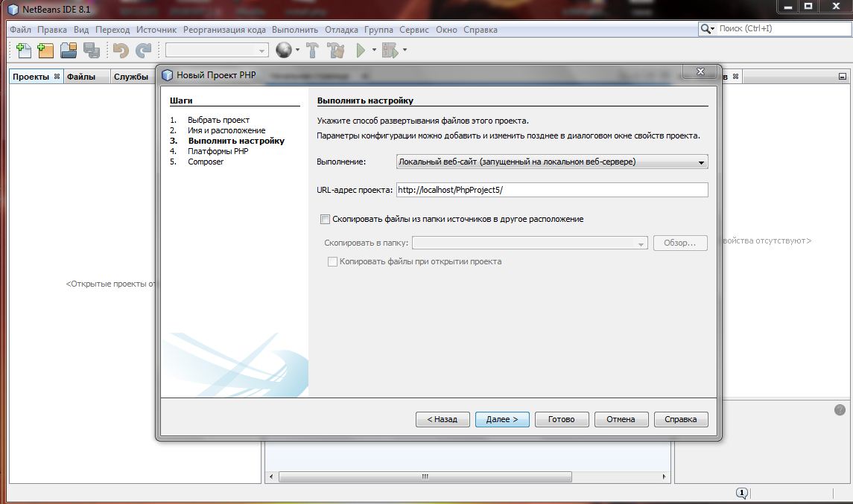This screenshot has width=853, height=504.
Task: Click the left arrow of horizontal scrollbar
Action: pos(271,476)
